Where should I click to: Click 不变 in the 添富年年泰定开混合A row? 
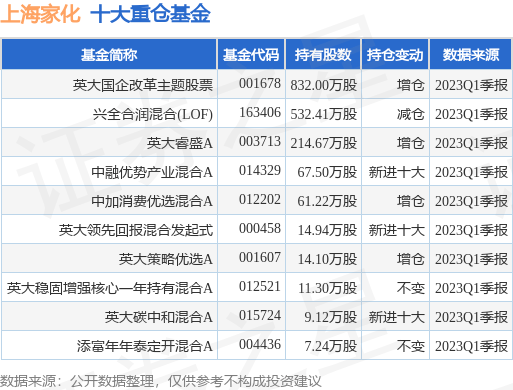pos(411,346)
